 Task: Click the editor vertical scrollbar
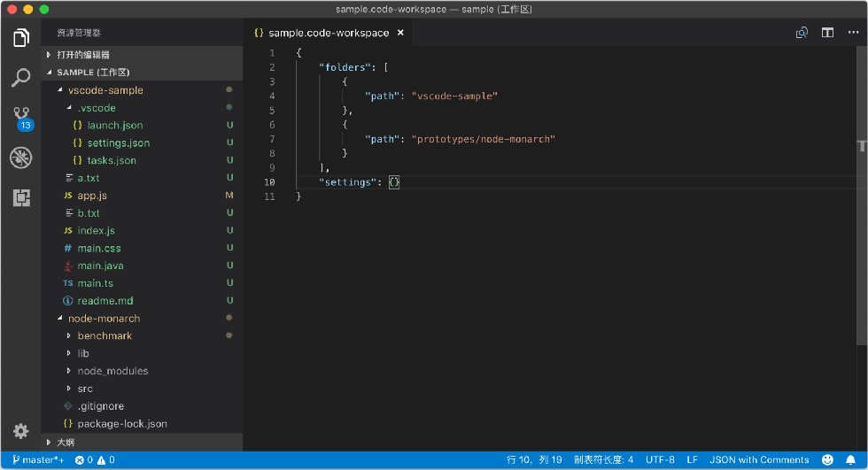pos(862,196)
